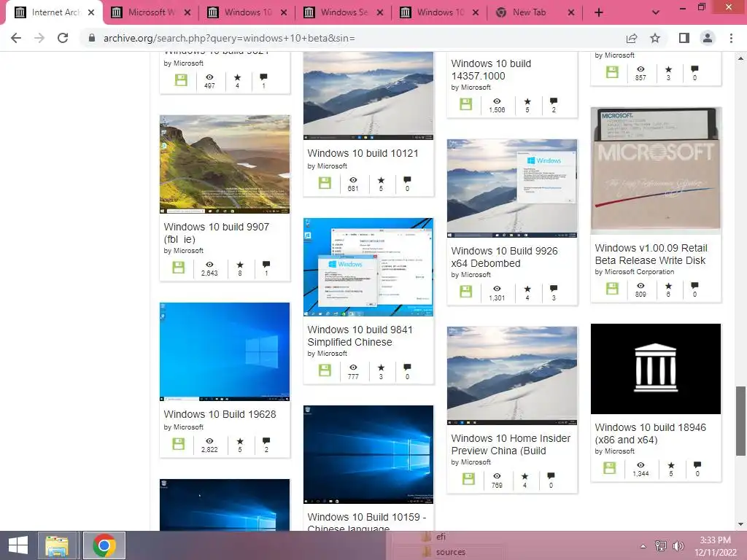Open the Windows Start menu

(x=18, y=545)
